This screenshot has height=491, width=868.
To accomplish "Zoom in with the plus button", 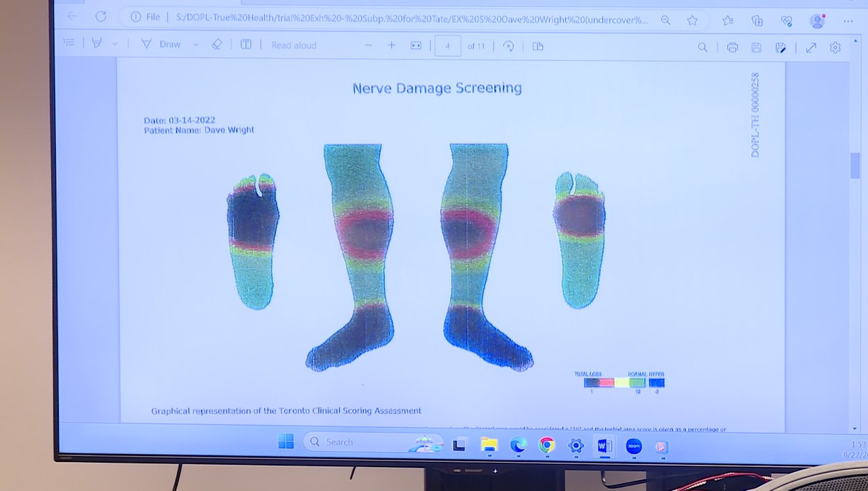I will pyautogui.click(x=391, y=45).
